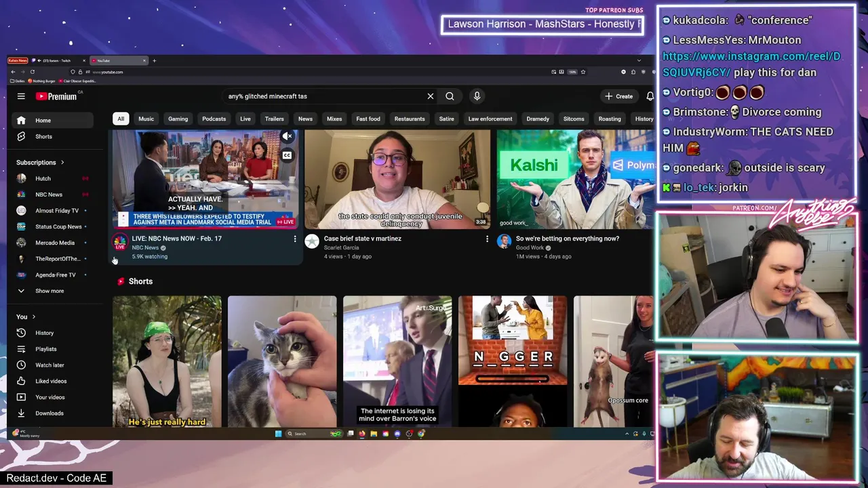Select the Sitcoms filter chip
This screenshot has height=488, width=868.
[x=574, y=119]
